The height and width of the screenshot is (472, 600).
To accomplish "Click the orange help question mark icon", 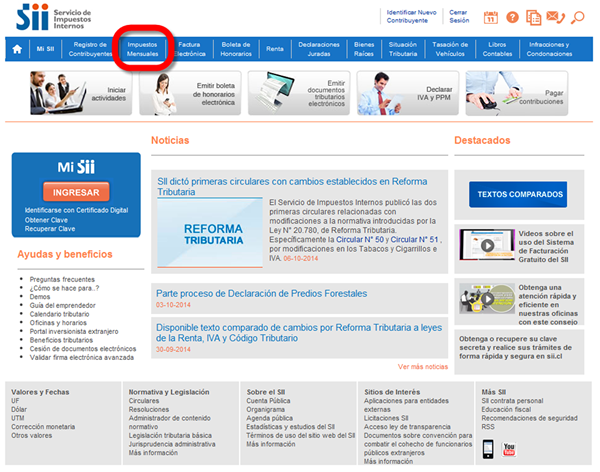I will (x=512, y=17).
